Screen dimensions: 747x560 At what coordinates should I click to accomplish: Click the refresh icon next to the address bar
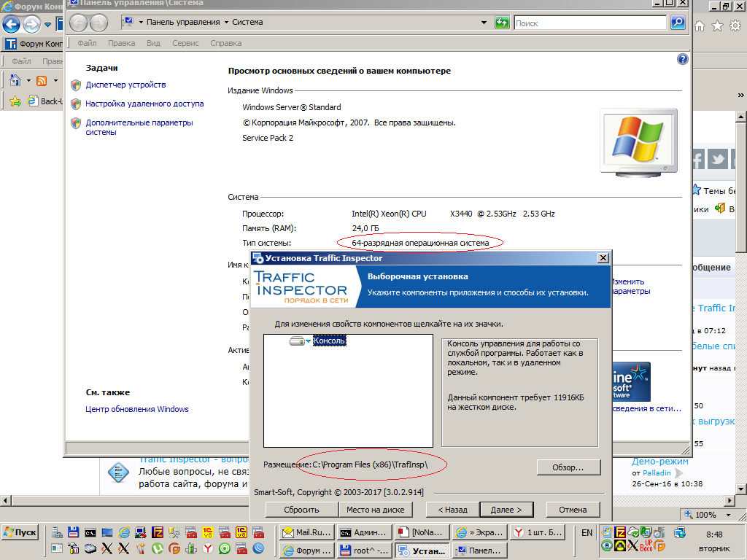[502, 23]
